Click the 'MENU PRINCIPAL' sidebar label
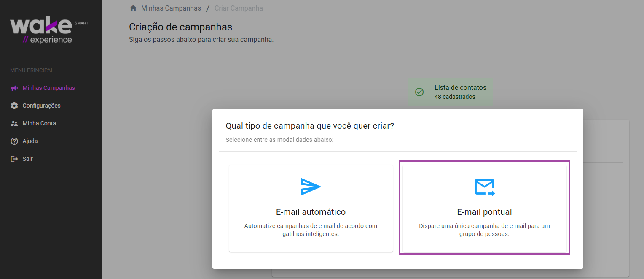 [x=32, y=70]
